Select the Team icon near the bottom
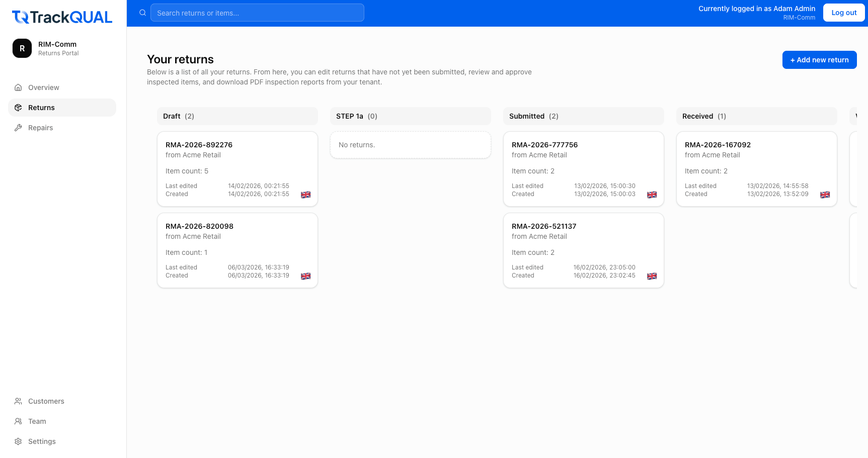 pos(18,421)
